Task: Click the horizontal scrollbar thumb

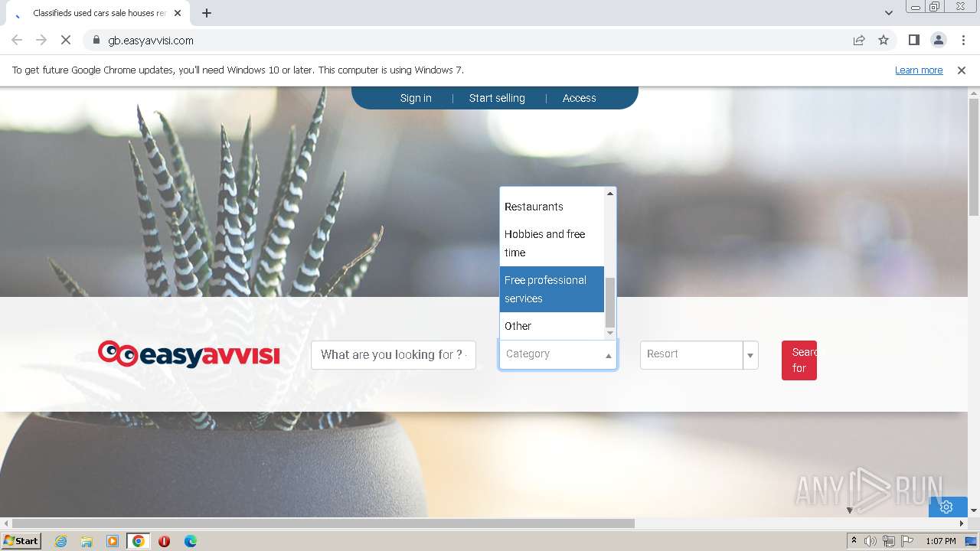Action: (x=323, y=523)
